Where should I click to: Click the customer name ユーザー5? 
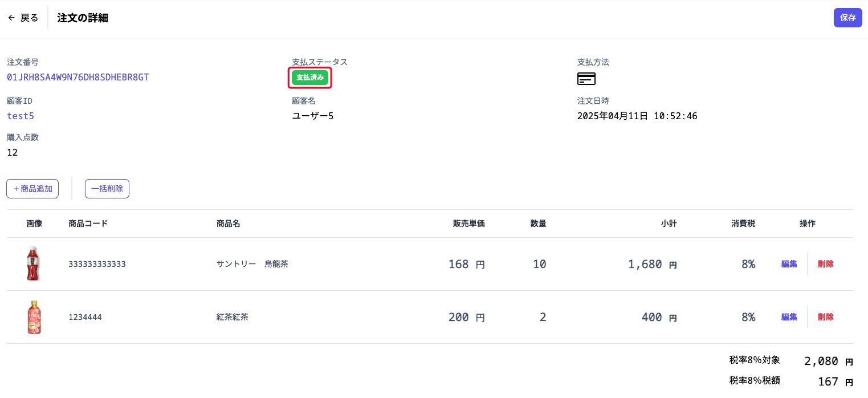(312, 116)
